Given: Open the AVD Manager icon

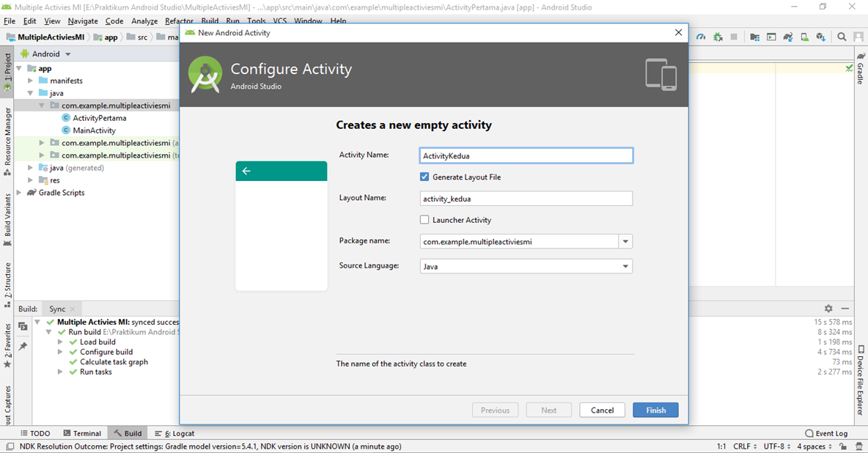Looking at the screenshot, I should click(x=804, y=37).
